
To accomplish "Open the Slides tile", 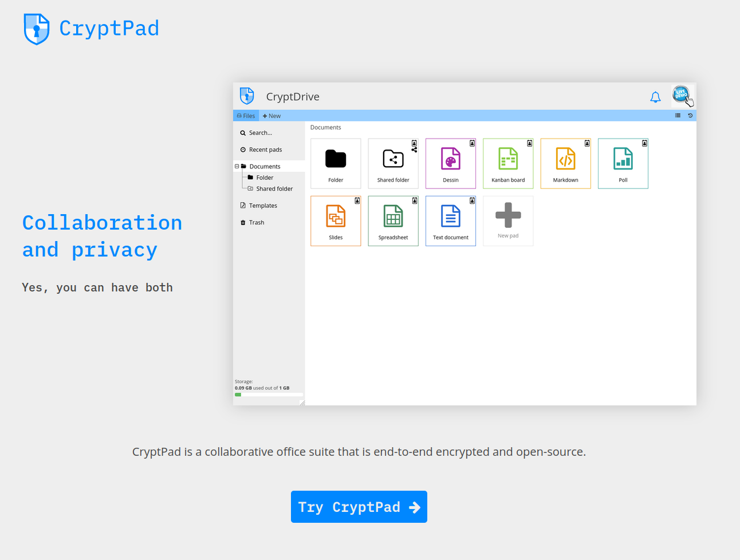I will (x=336, y=221).
